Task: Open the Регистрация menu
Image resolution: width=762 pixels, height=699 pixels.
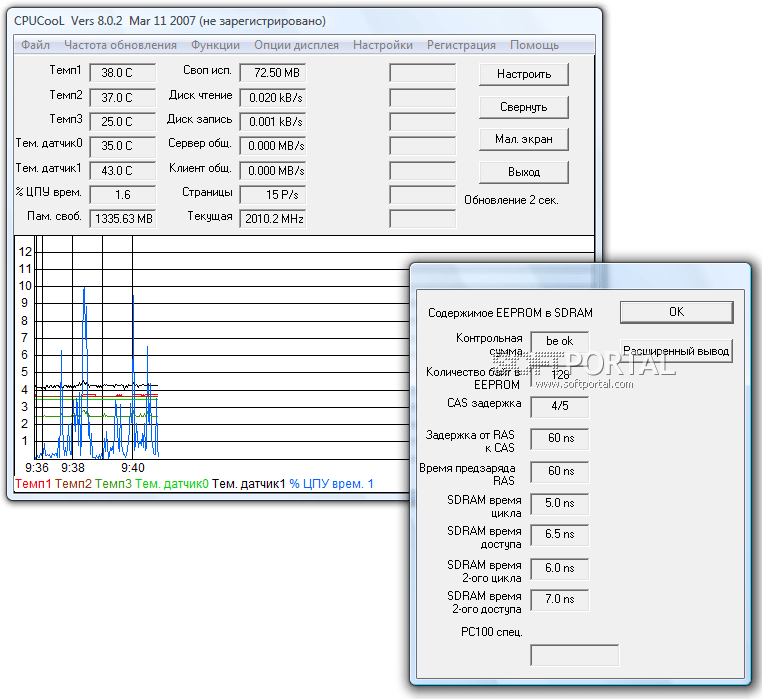Action: point(461,45)
